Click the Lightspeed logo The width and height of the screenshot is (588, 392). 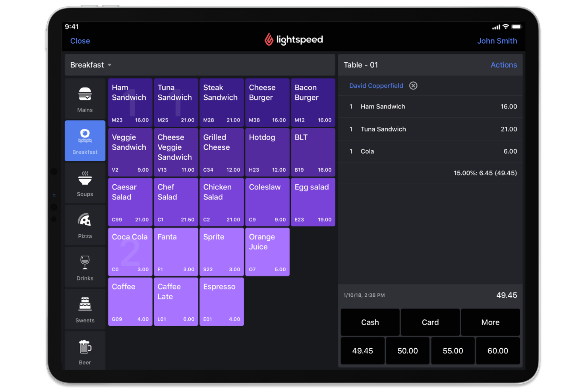point(294,40)
